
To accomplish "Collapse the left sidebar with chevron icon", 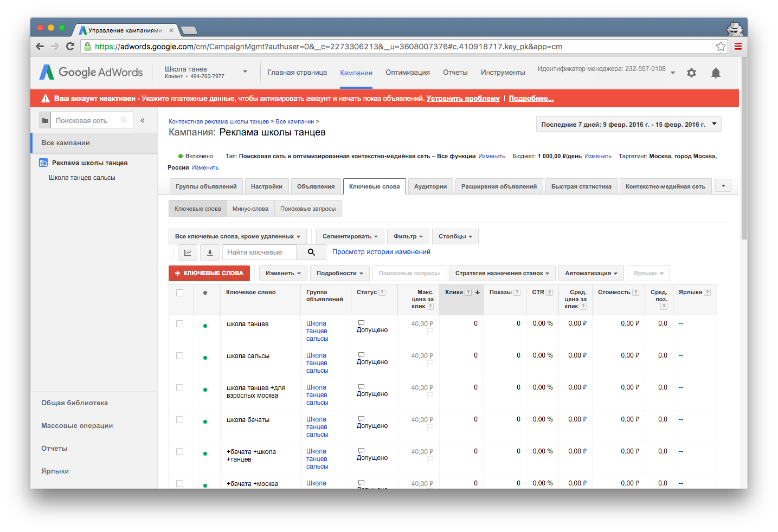I will 143,121.
